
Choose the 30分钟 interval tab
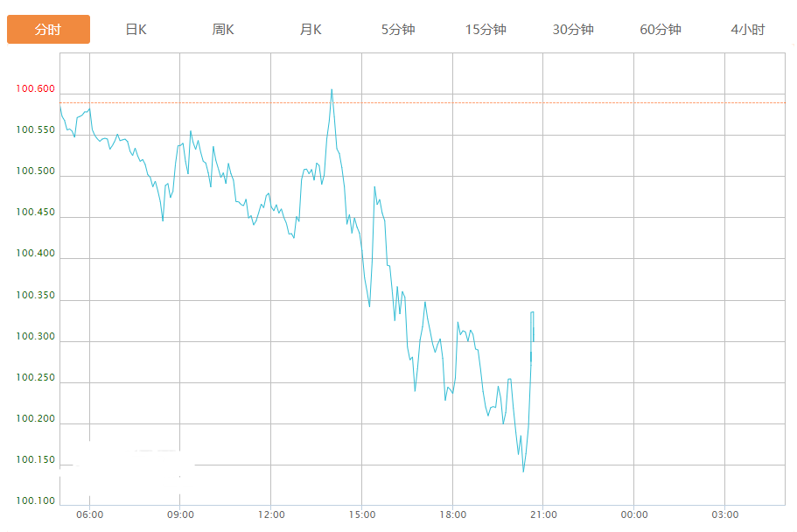point(573,30)
